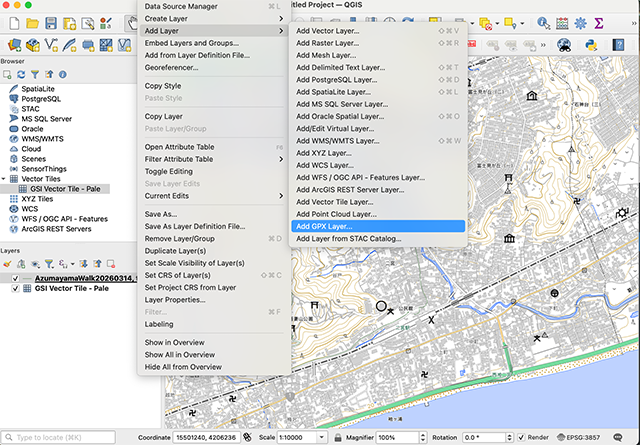Open the attribute table toolbar icon

coord(562,23)
